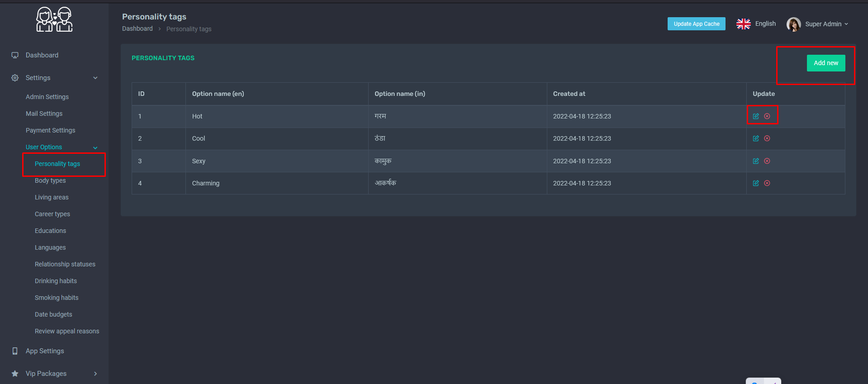Delete the Charming personality tag
The width and height of the screenshot is (868, 384).
point(767,183)
